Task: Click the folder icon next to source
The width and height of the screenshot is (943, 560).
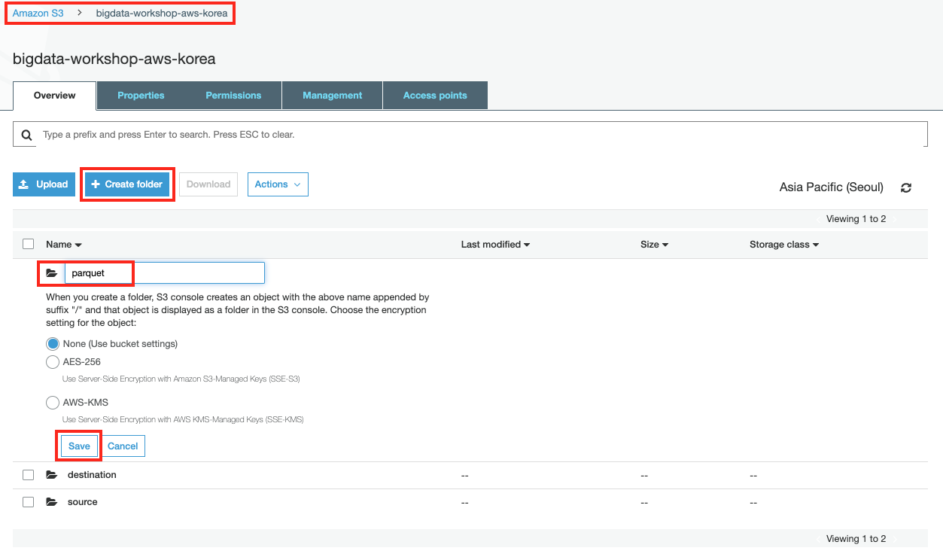Action: 51,502
